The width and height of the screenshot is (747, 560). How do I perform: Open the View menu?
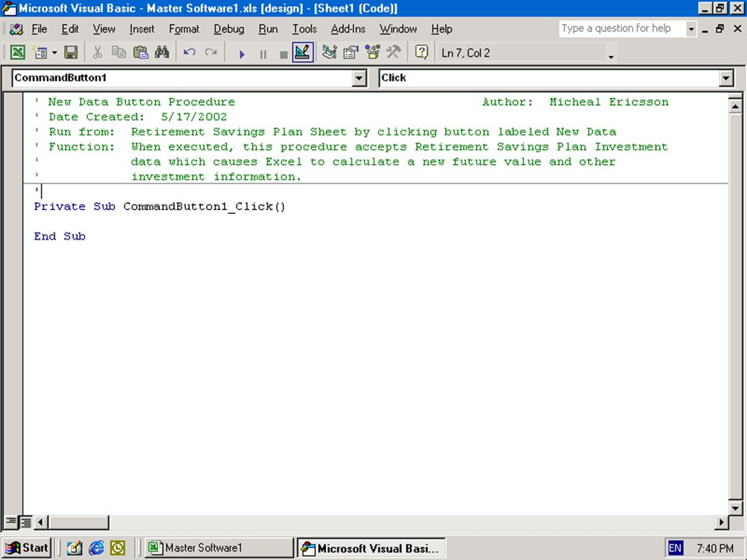coord(103,29)
